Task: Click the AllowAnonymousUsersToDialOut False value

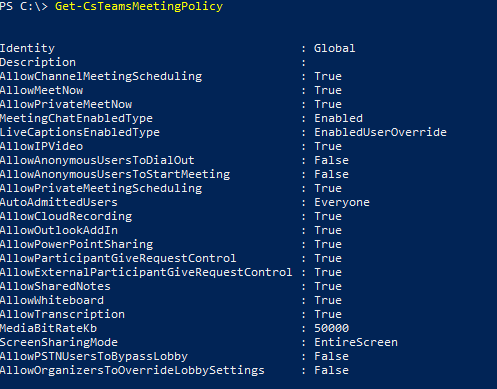Action: (331, 160)
